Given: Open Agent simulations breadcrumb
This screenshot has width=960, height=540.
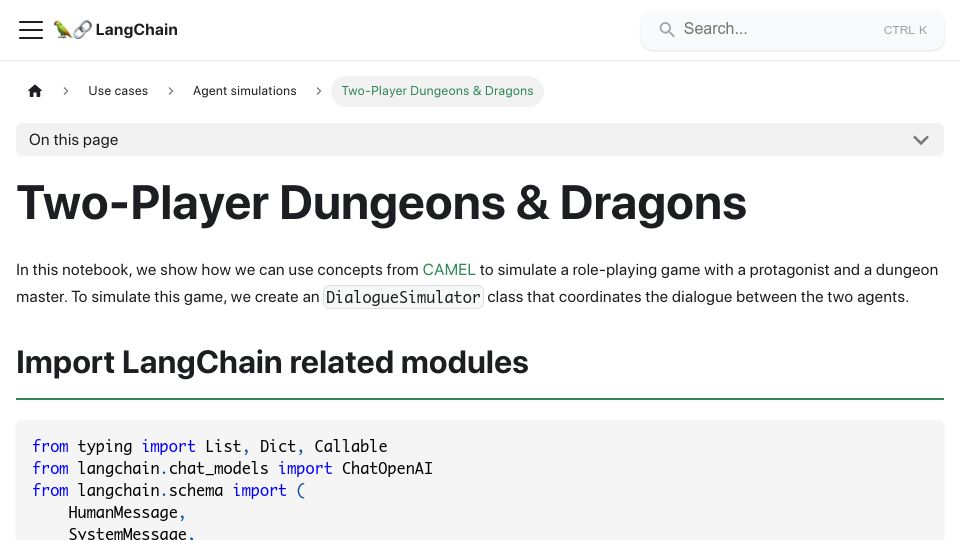Looking at the screenshot, I should (x=244, y=91).
